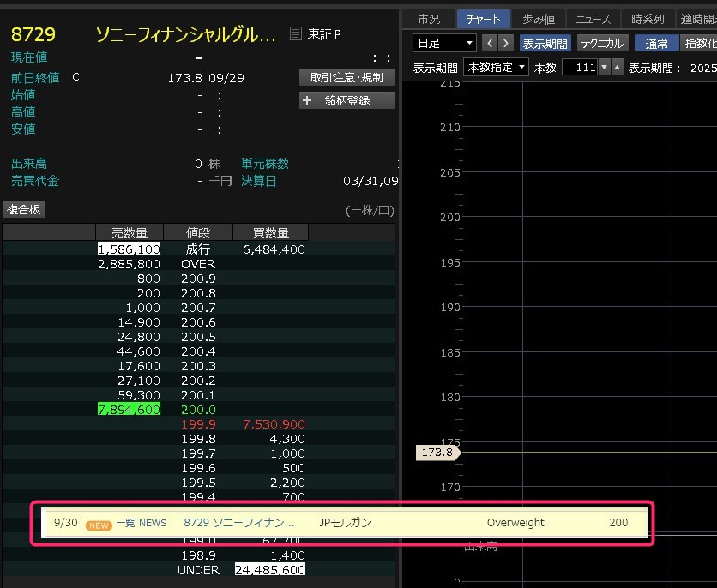Image resolution: width=717 pixels, height=588 pixels.
Task: Switch to the 市況 tab
Action: click(428, 19)
